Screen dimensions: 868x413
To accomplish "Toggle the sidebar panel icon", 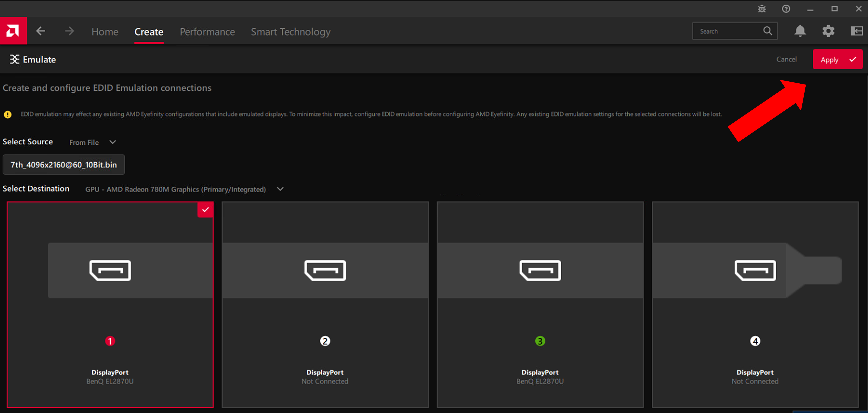I will 857,31.
